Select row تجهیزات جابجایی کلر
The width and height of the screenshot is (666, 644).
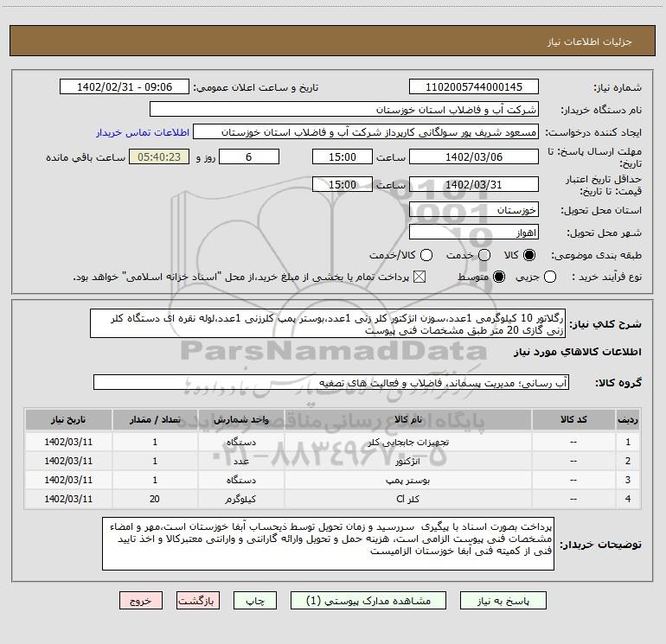click(x=333, y=442)
